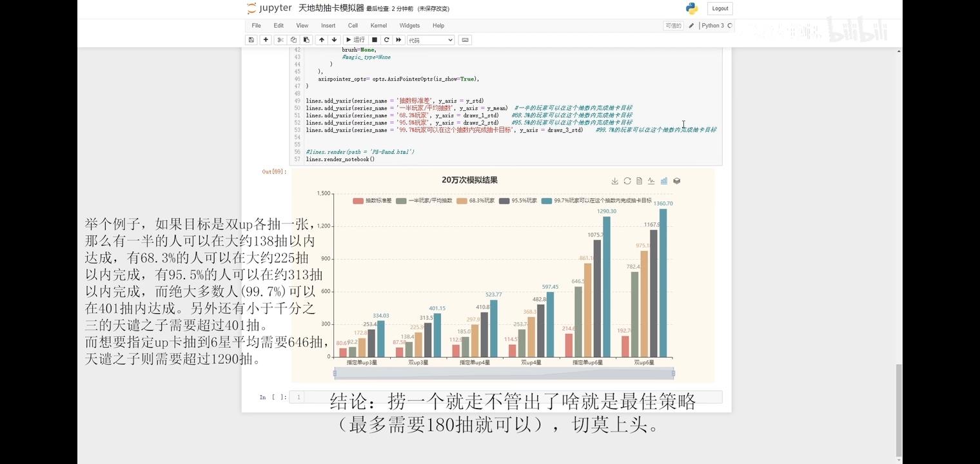Download the chart as image icon
The height and width of the screenshot is (464, 980).
[614, 181]
